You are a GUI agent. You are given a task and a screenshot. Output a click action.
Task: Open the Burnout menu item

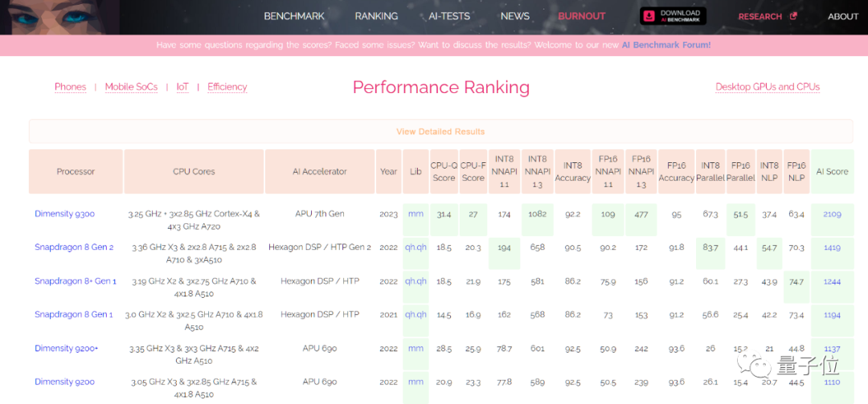click(x=581, y=16)
